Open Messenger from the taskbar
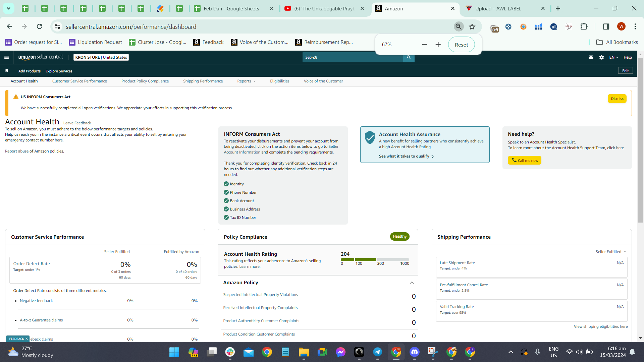The width and height of the screenshot is (644, 362). click(x=341, y=352)
